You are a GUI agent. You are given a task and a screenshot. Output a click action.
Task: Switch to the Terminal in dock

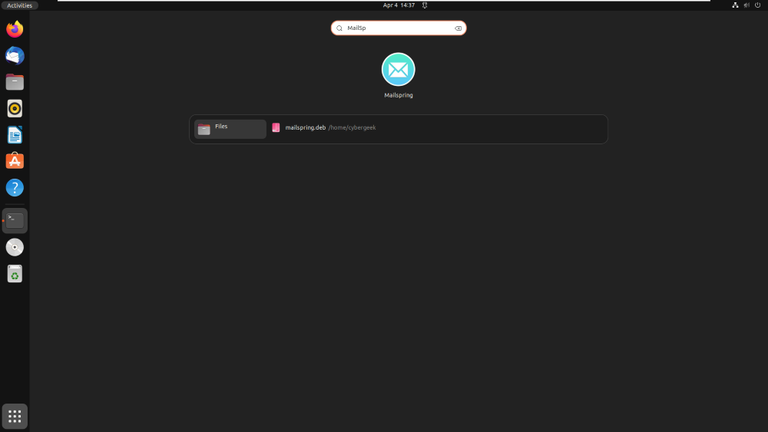click(x=15, y=221)
